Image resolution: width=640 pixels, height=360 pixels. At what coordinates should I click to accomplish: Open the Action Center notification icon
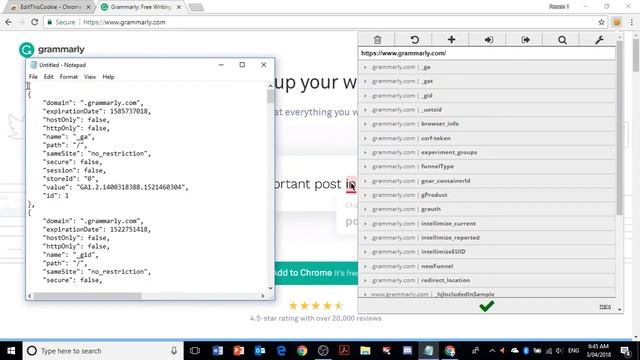pyautogui.click(x=625, y=351)
